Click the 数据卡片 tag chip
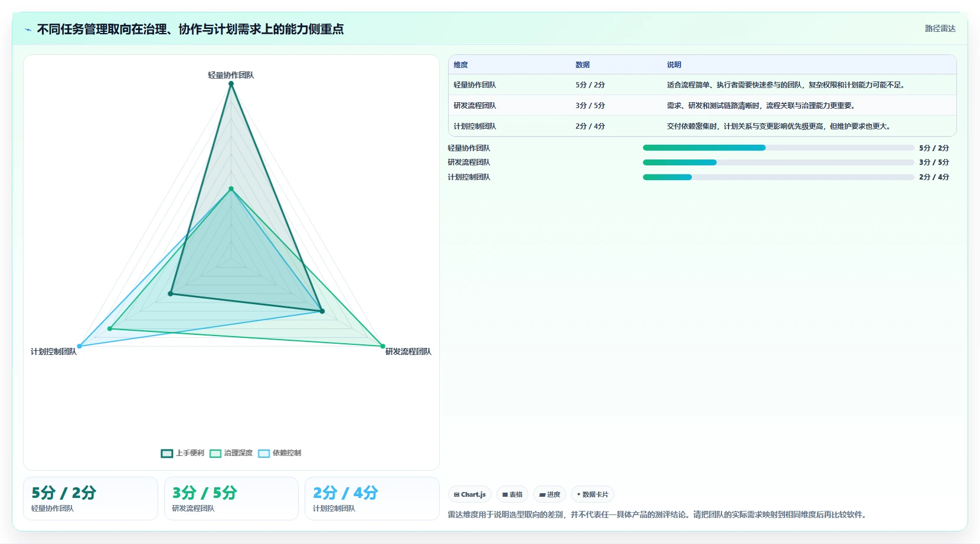 [593, 494]
